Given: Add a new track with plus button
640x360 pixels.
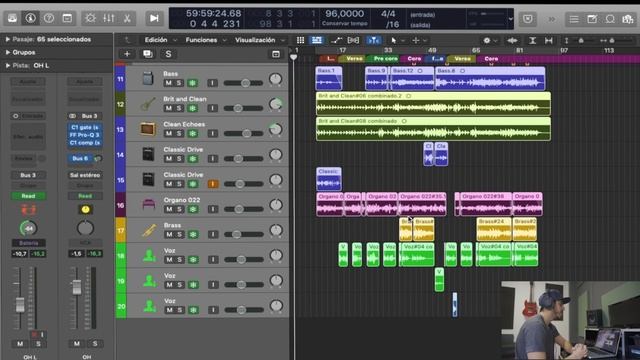Looking at the screenshot, I should [127, 54].
